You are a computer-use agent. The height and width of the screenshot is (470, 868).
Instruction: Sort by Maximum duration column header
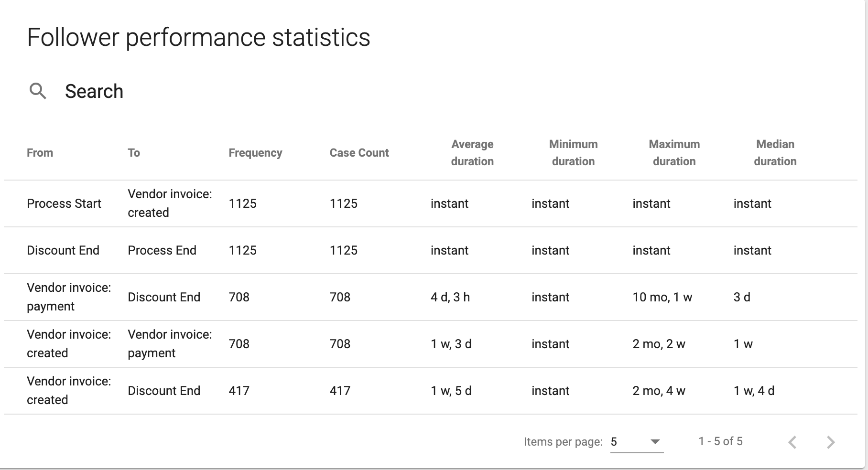coord(674,153)
